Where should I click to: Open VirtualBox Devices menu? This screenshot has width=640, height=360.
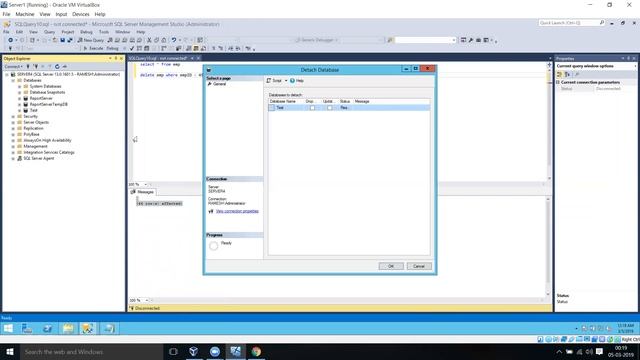tap(80, 14)
